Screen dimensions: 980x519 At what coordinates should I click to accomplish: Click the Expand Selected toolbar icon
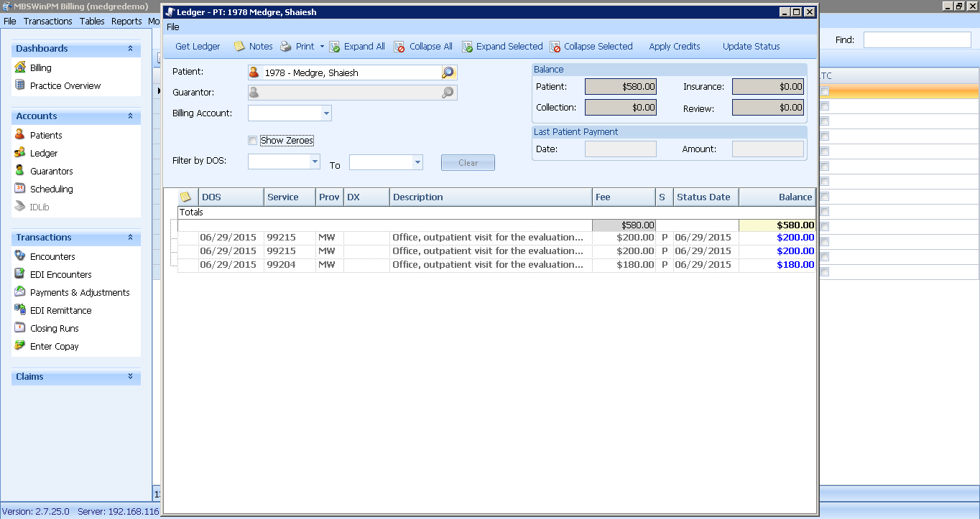tap(467, 47)
